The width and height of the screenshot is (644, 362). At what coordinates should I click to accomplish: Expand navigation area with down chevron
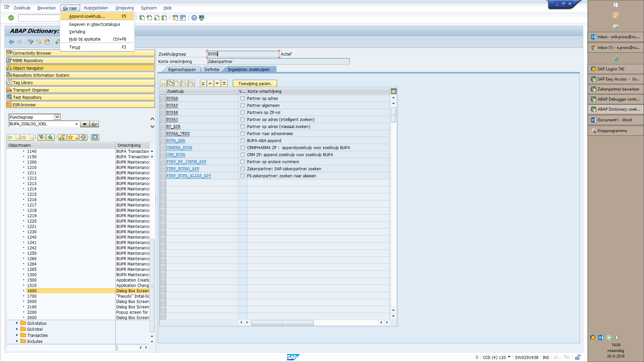click(152, 126)
